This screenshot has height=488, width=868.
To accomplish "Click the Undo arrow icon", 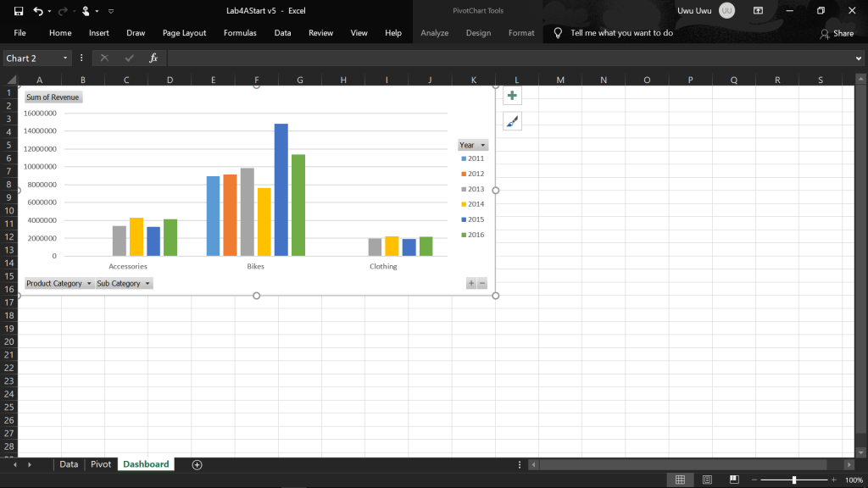I will click(37, 11).
